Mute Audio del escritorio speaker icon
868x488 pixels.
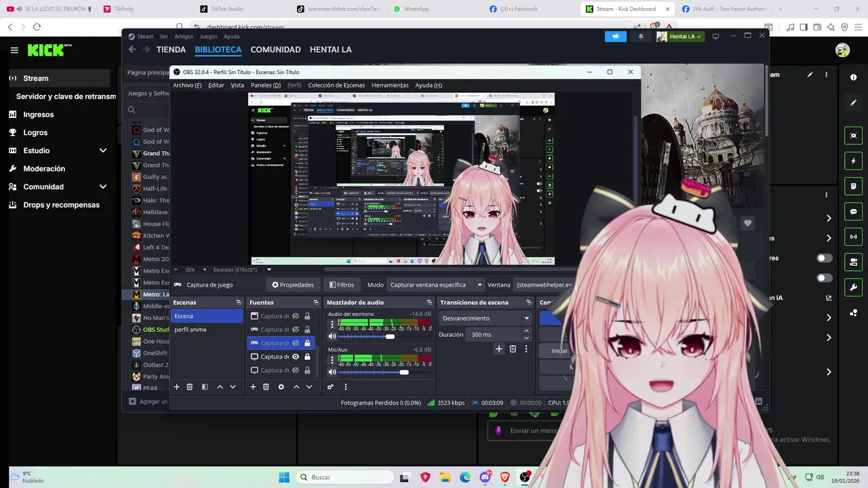coord(332,336)
